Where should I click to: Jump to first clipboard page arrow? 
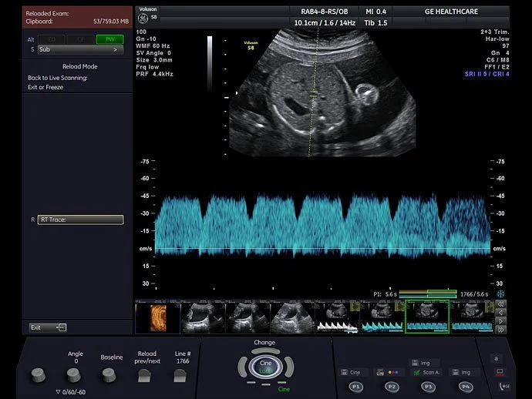pos(501,303)
